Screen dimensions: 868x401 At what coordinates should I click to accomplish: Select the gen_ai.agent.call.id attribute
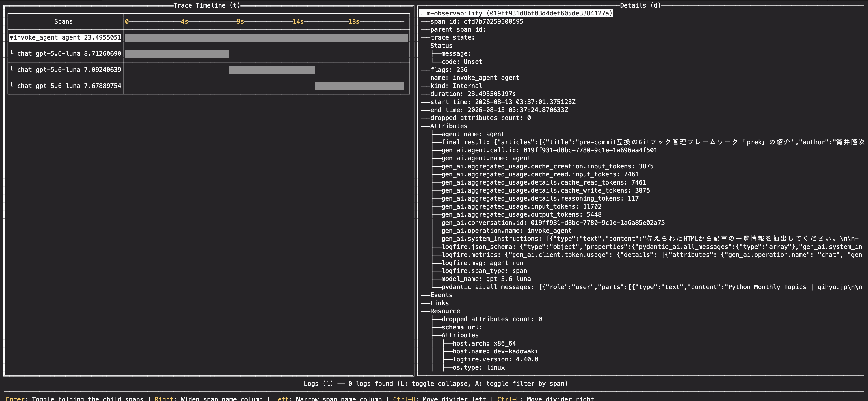(549, 150)
